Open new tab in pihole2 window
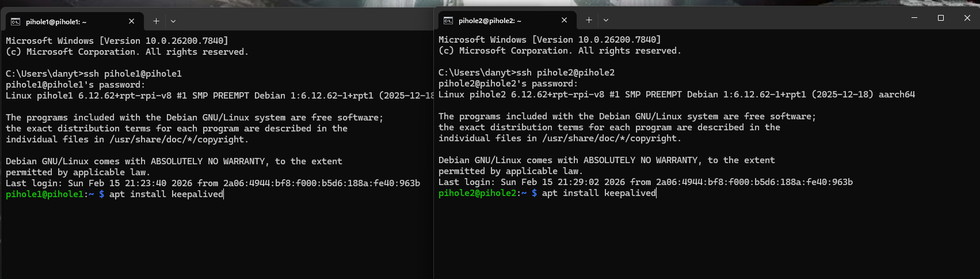The image size is (980, 279). 589,20
